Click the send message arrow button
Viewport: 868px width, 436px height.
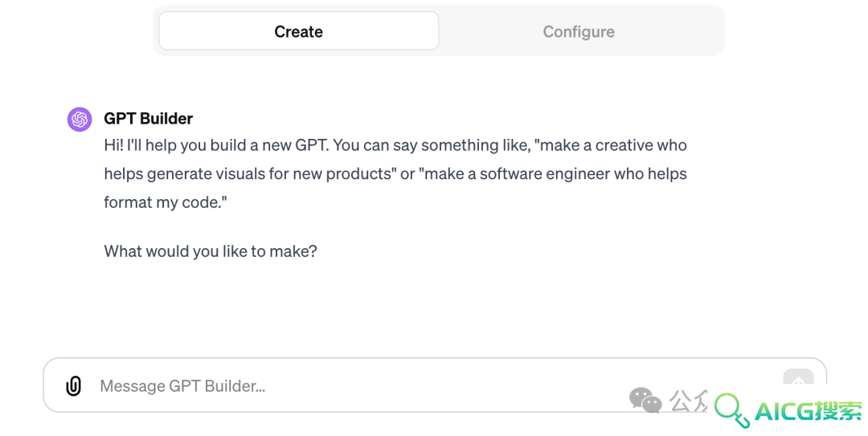point(798,377)
